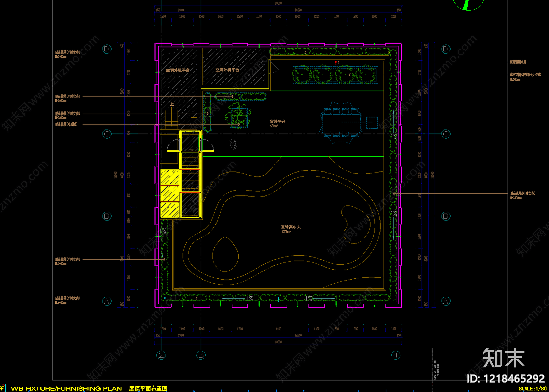Select the teardrop-shaped golf contour at lower left
This screenshot has width=549, height=392.
coord(225,254)
